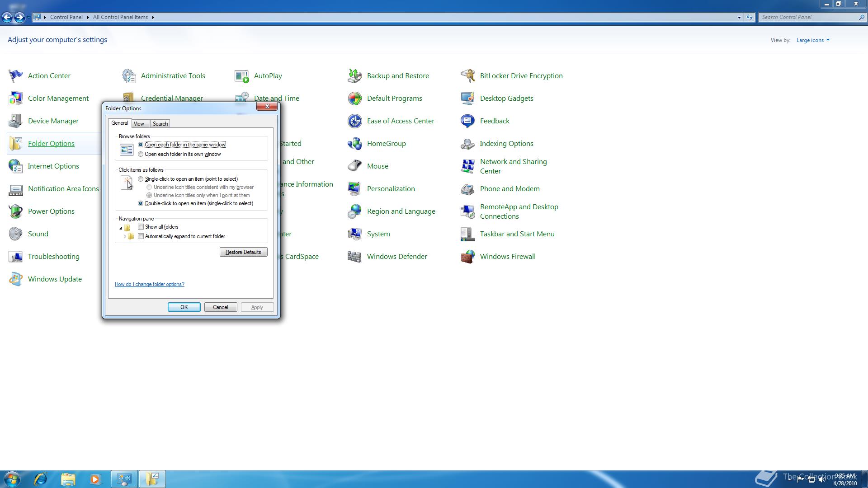This screenshot has height=488, width=868.
Task: Click Cancel in Folder Options dialog
Action: 221,307
